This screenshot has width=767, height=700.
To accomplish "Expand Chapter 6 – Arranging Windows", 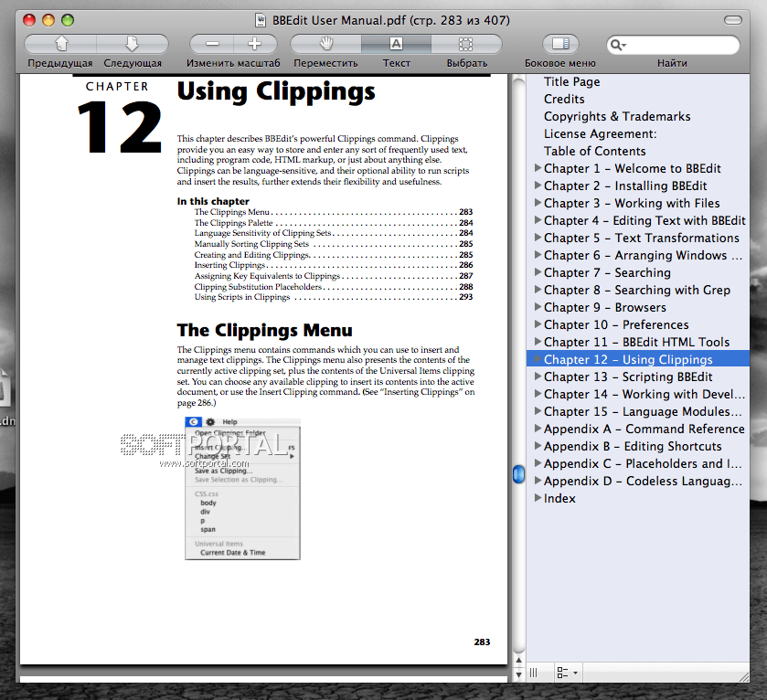I will point(538,255).
